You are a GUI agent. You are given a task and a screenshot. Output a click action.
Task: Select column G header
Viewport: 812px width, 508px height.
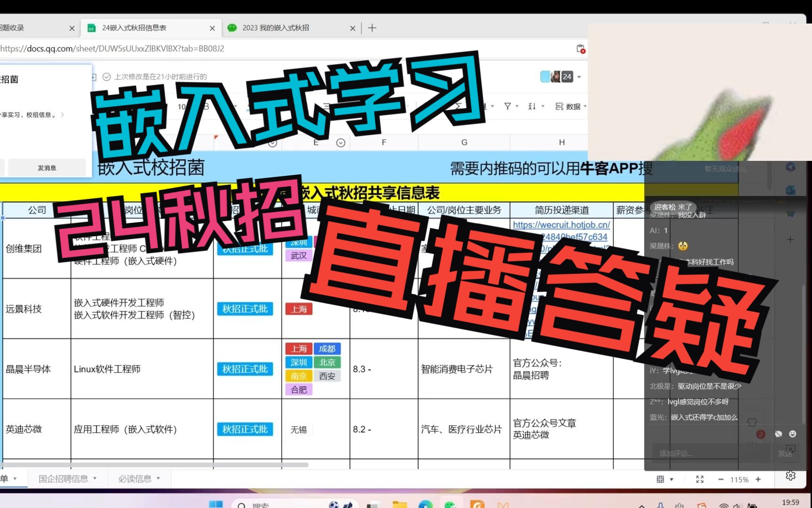pyautogui.click(x=464, y=142)
